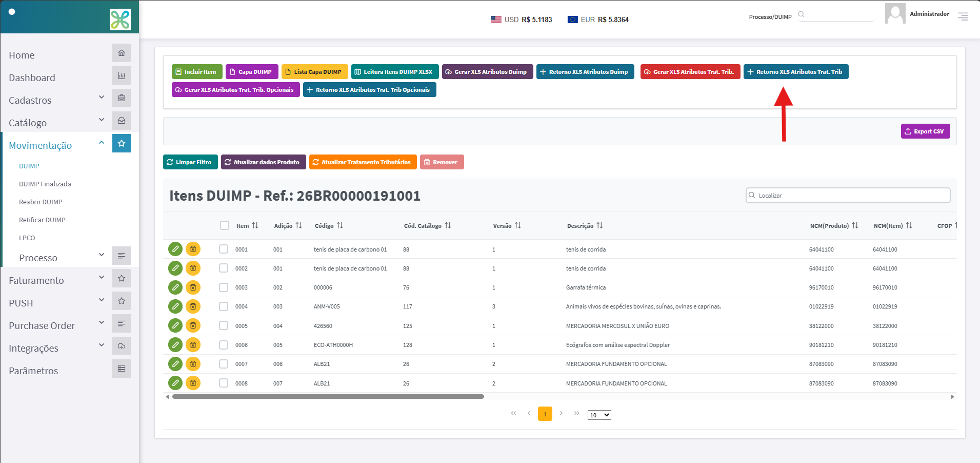Click the green edit icon for item 0006

pos(175,345)
